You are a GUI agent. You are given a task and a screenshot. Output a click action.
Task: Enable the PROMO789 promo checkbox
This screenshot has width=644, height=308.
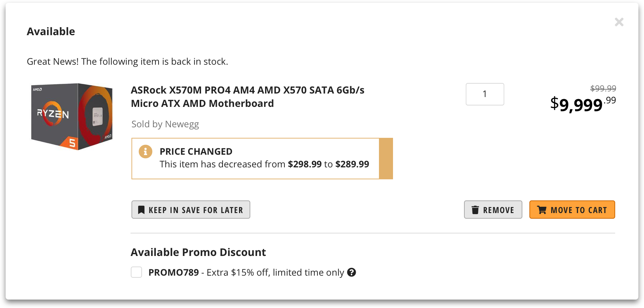pyautogui.click(x=136, y=272)
